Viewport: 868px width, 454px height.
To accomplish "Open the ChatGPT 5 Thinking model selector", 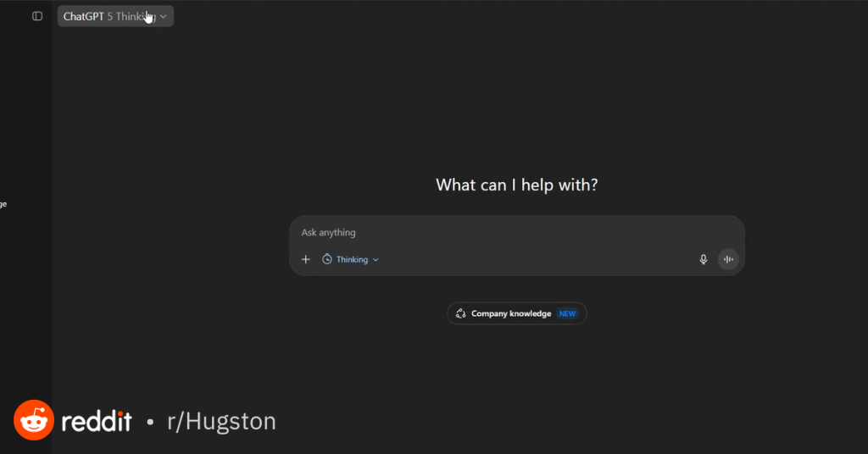I will (x=115, y=16).
